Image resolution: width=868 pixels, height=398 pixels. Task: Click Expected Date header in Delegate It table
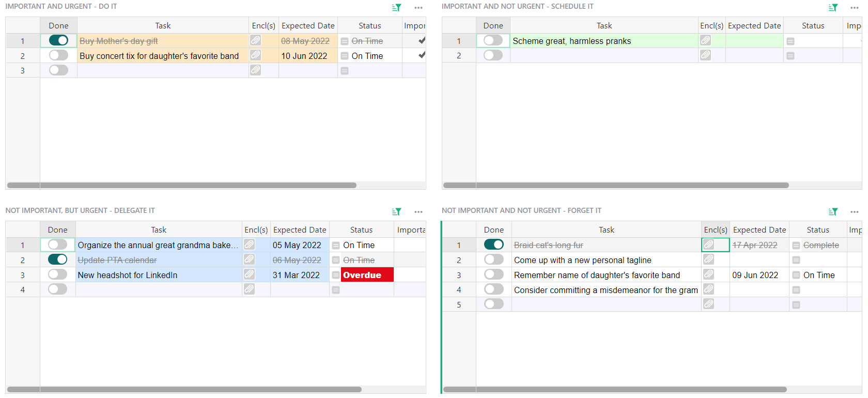[300, 229]
